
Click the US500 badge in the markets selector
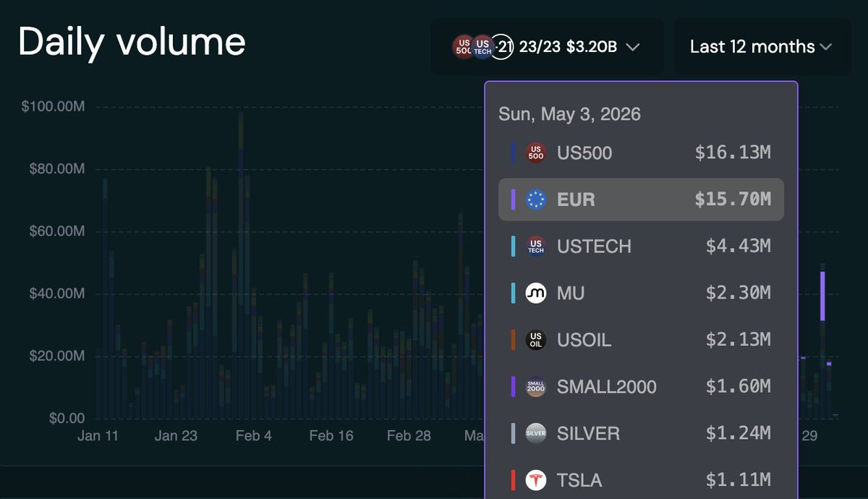point(464,47)
